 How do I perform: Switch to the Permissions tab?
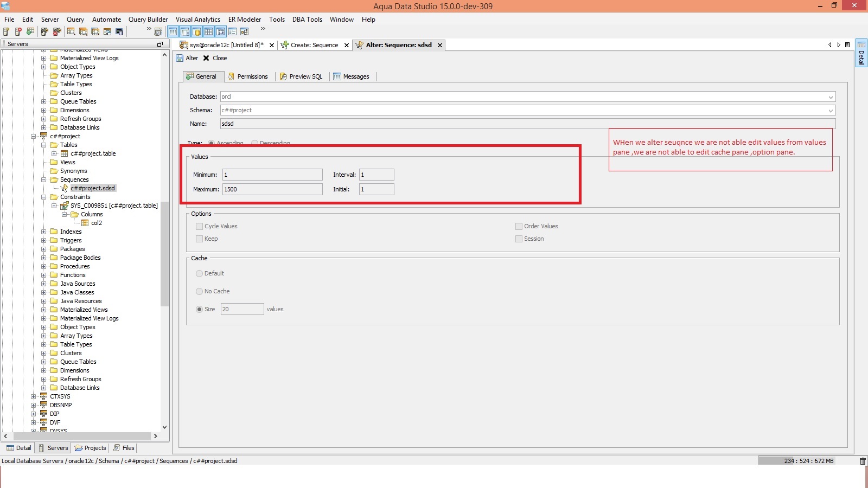248,76
